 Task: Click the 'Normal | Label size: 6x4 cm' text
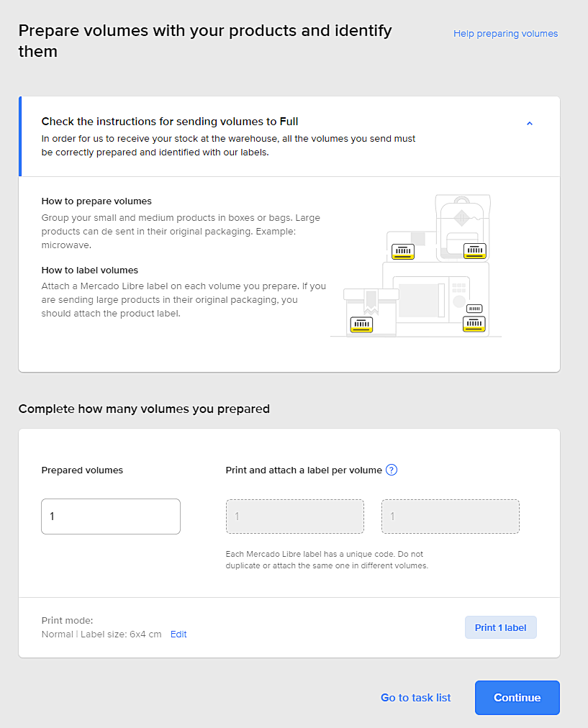[x=101, y=634]
